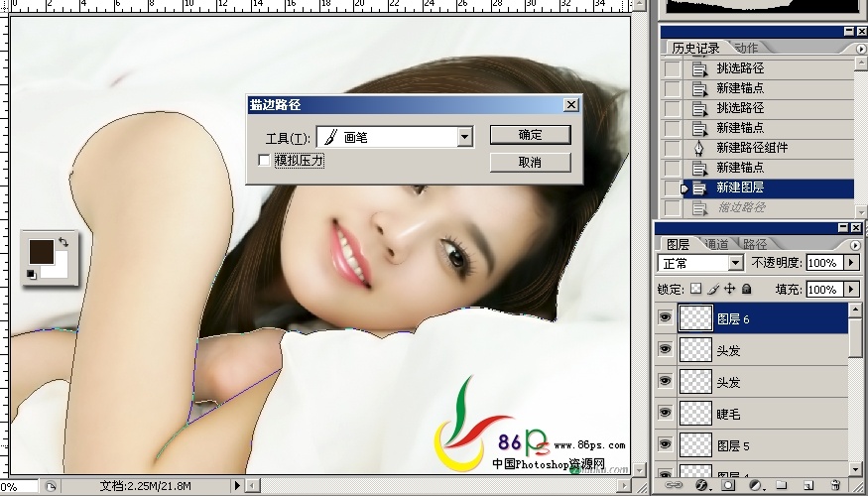Enable the 模拟压力 checkbox
The height and width of the screenshot is (496, 868).
pos(264,161)
